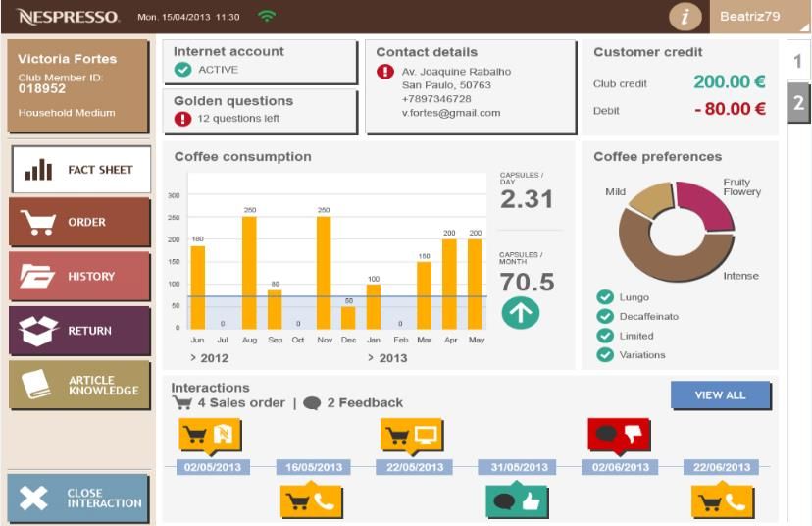
Task: Click the June 180 consumption bar
Action: [x=198, y=288]
